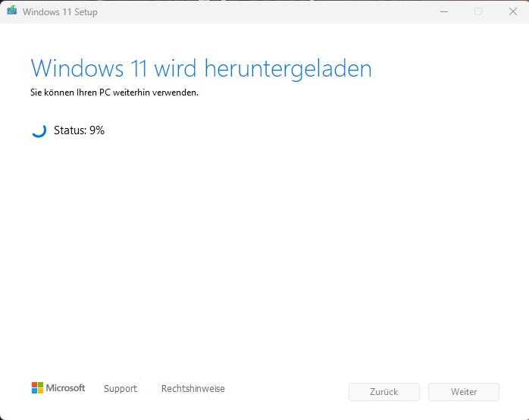Click the Weiter button
This screenshot has height=420, width=529.
[464, 392]
